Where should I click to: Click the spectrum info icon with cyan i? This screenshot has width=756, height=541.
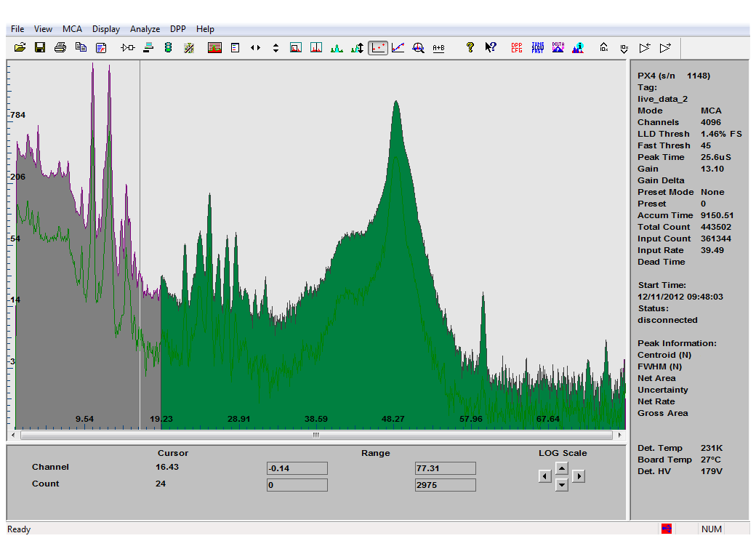(578, 47)
